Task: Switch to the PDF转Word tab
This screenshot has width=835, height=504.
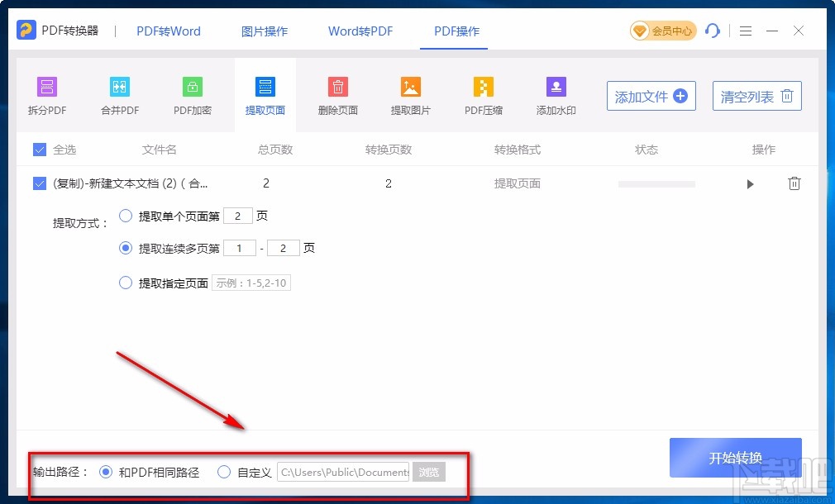Action: [168, 31]
